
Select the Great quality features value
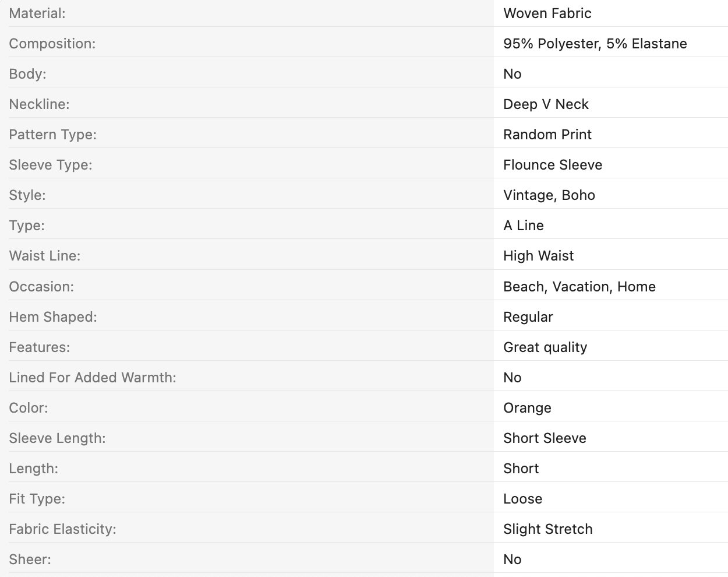coord(545,347)
